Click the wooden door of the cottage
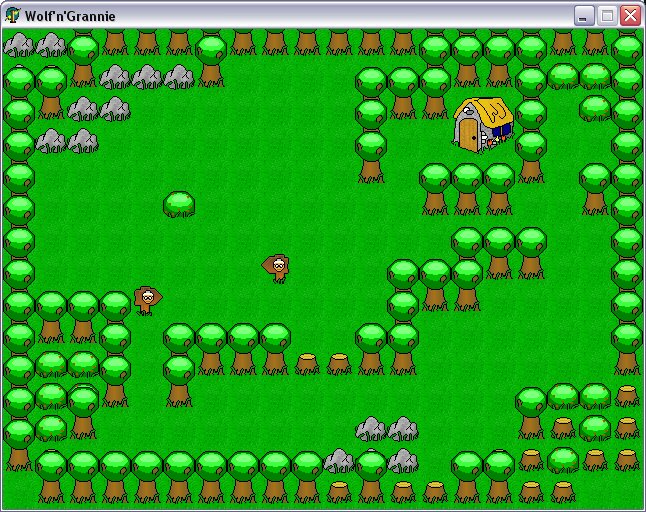 click(x=468, y=133)
